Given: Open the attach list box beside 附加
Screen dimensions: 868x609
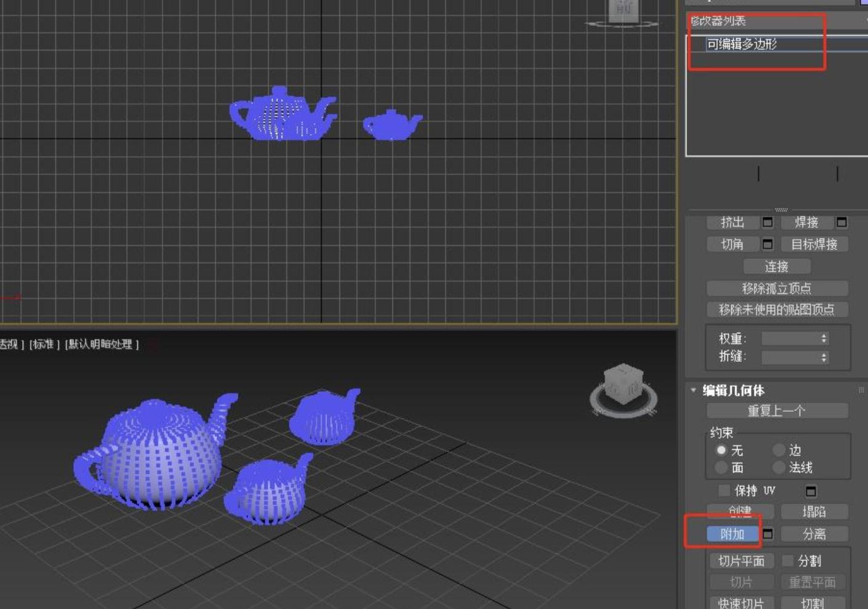Looking at the screenshot, I should pos(768,534).
